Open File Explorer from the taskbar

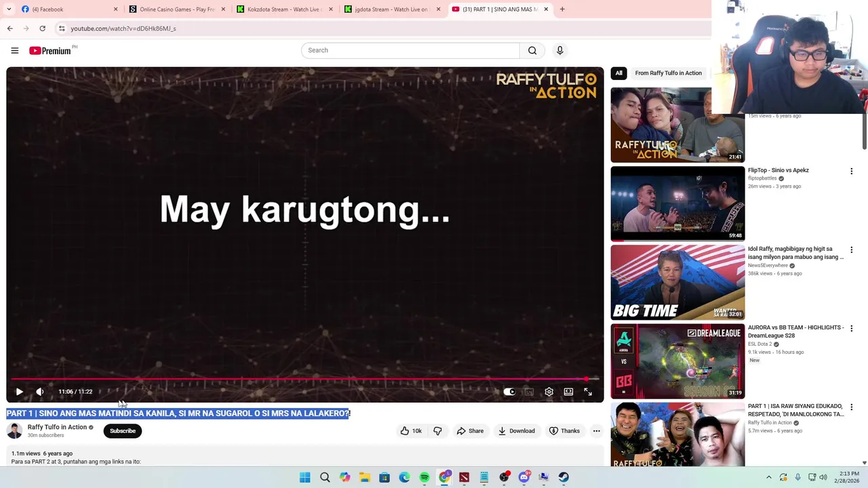[365, 477]
